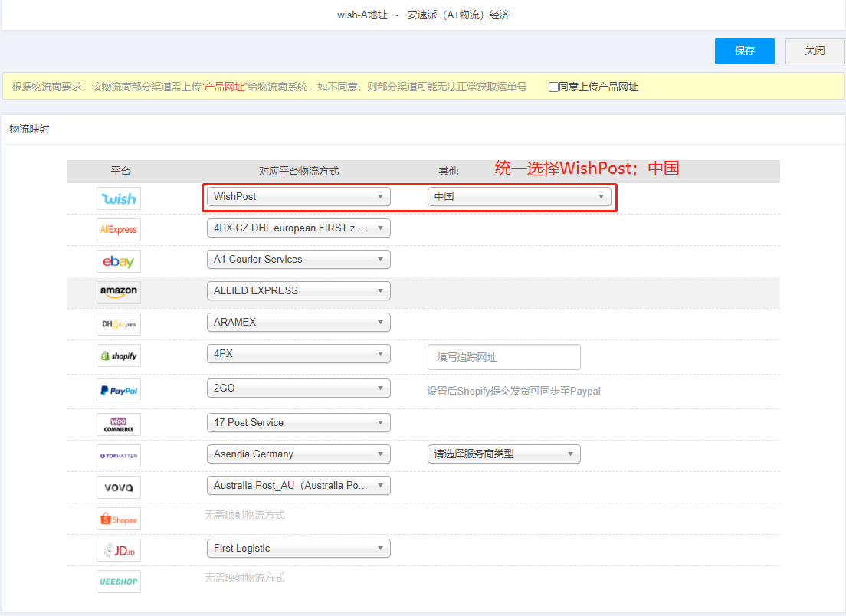This screenshot has height=616, width=846.
Task: Expand the A1 Courier Services dropdown
Action: [298, 260]
